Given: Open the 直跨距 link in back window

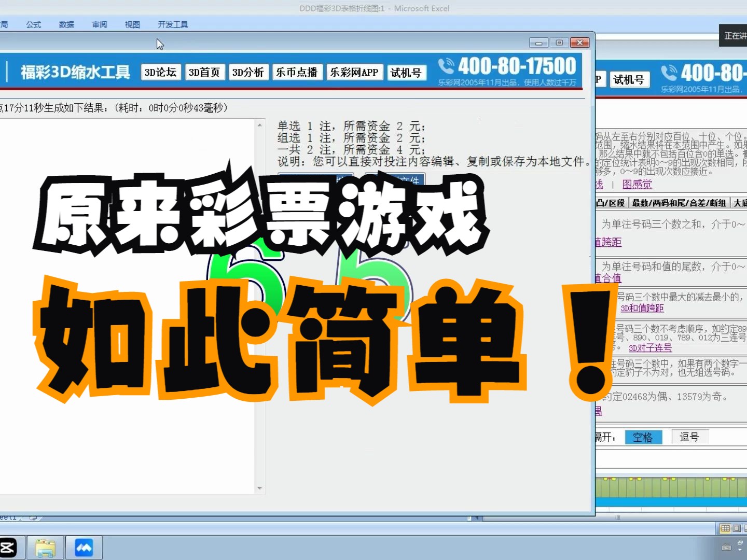Looking at the screenshot, I should [608, 242].
